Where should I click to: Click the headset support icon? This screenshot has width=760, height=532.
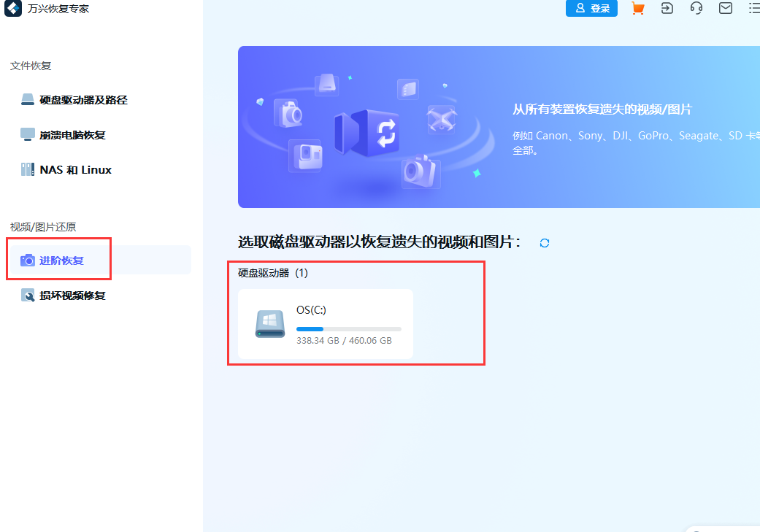click(696, 9)
